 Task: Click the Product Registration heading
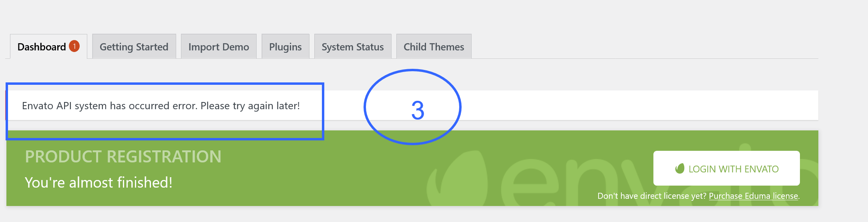123,156
